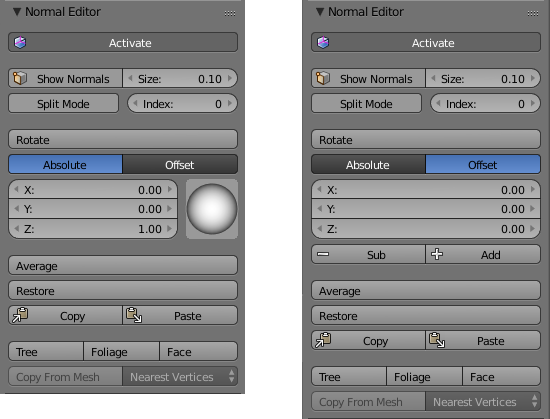This screenshot has height=419, width=550.
Task: Click the Restore button in right panel
Action: click(426, 316)
